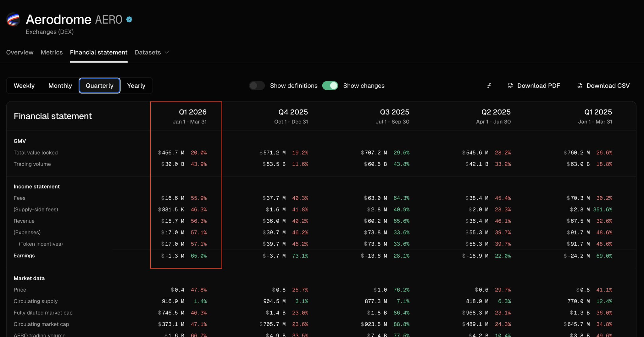Viewport: 644px width, 337px height.
Task: Switch to the Metrics tab
Action: 52,53
